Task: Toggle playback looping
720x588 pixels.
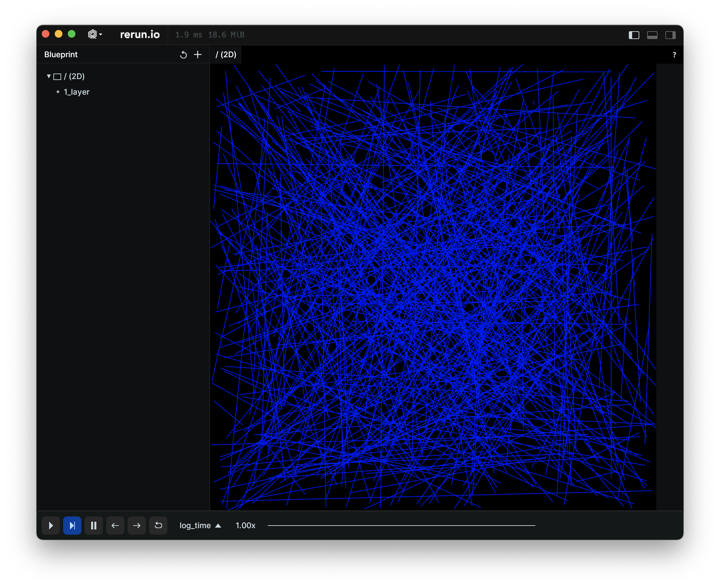Action: (x=158, y=525)
